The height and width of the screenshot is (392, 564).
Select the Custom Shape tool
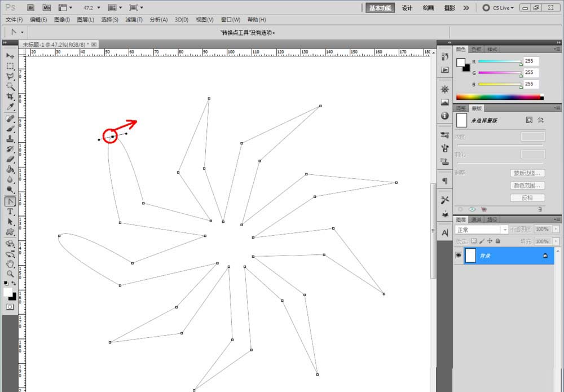pyautogui.click(x=10, y=232)
